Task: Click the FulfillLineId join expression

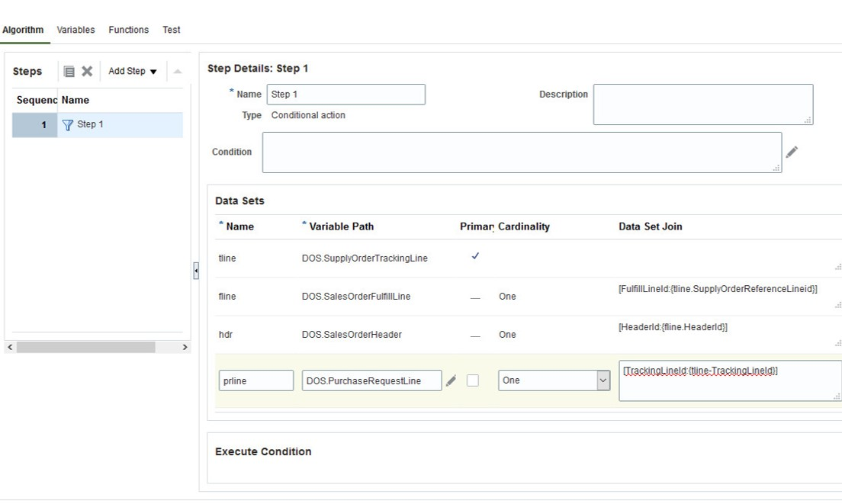Action: pos(718,289)
